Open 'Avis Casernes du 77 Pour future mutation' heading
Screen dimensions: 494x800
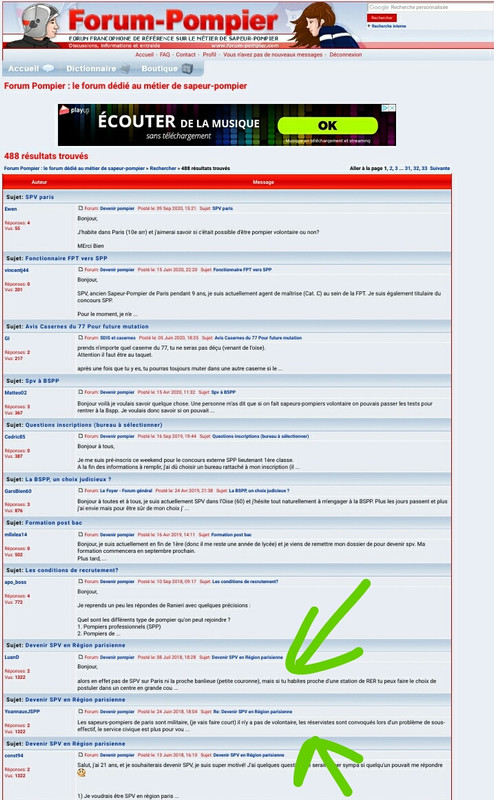(x=87, y=327)
